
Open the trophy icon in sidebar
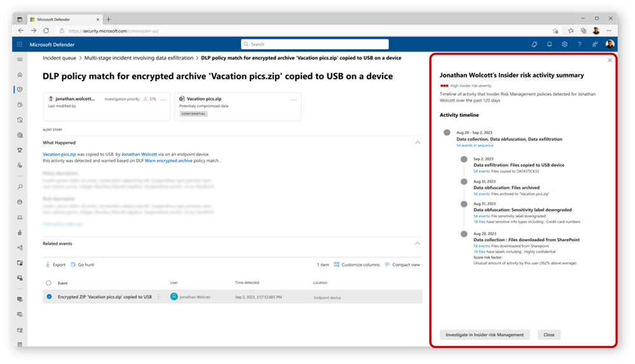(20, 150)
